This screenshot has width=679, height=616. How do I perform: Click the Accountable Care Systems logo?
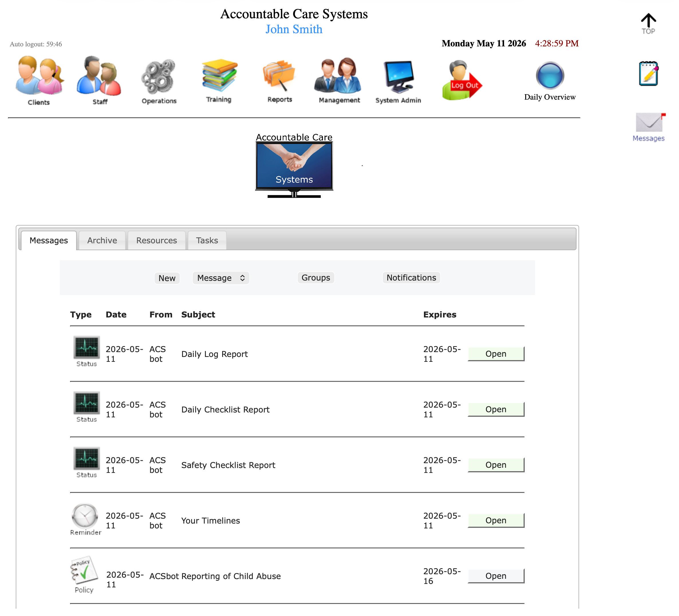click(294, 165)
